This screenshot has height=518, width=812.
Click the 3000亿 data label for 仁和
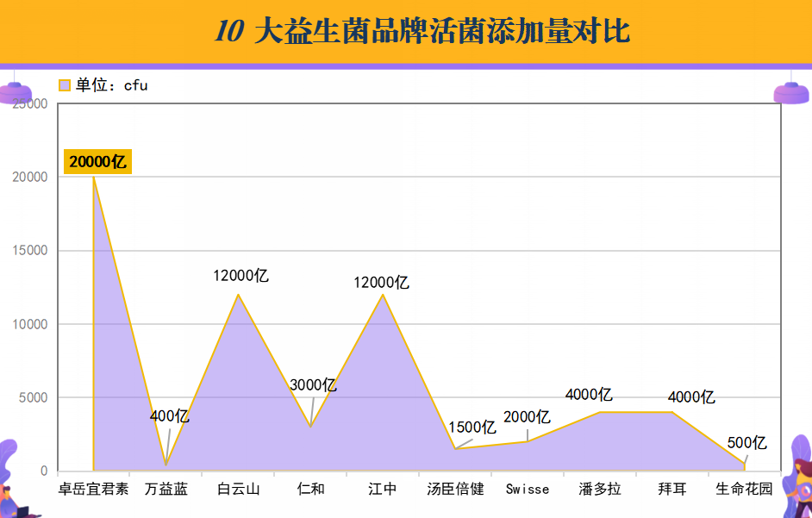pos(313,384)
